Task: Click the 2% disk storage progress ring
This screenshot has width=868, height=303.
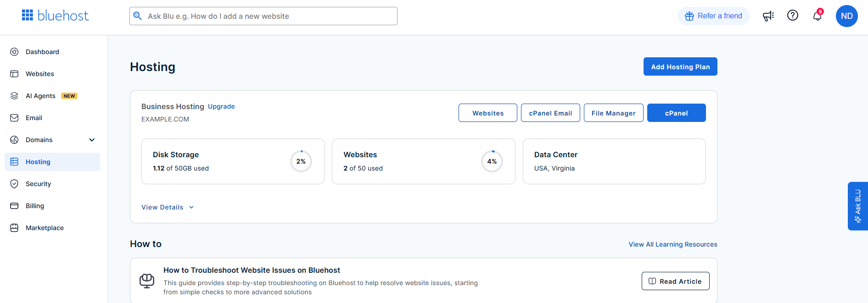Action: pyautogui.click(x=301, y=161)
